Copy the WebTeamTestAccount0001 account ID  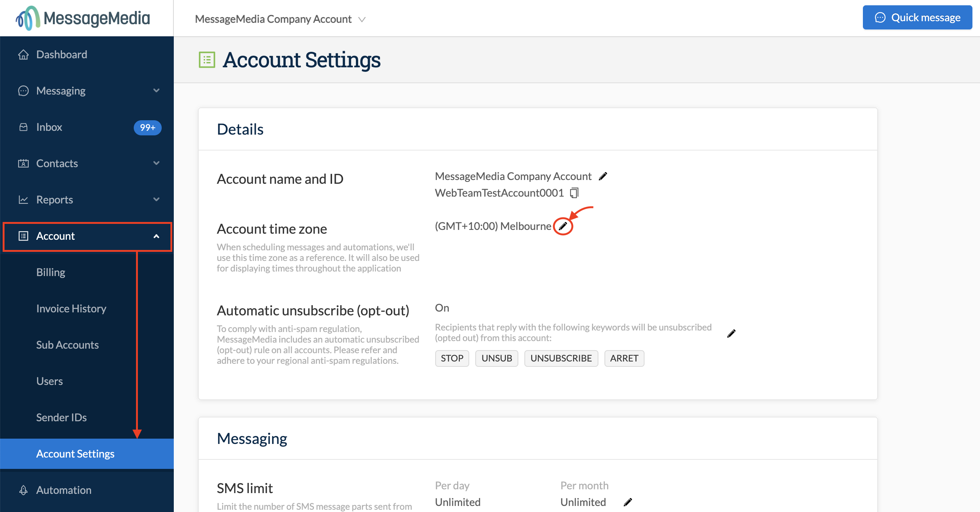(574, 193)
